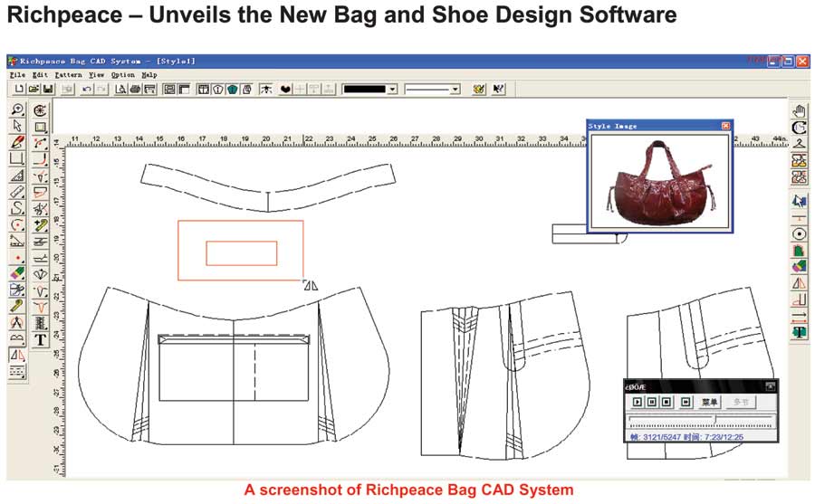Select the ruler measure tool
Viewport: 815px width, 504px height.
tap(17, 192)
